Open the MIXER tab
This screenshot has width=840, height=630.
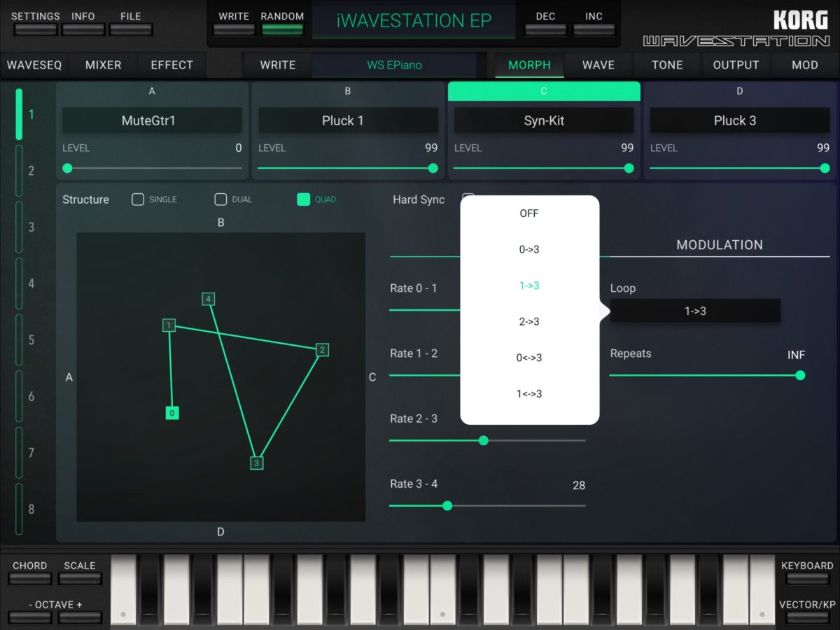coord(104,65)
